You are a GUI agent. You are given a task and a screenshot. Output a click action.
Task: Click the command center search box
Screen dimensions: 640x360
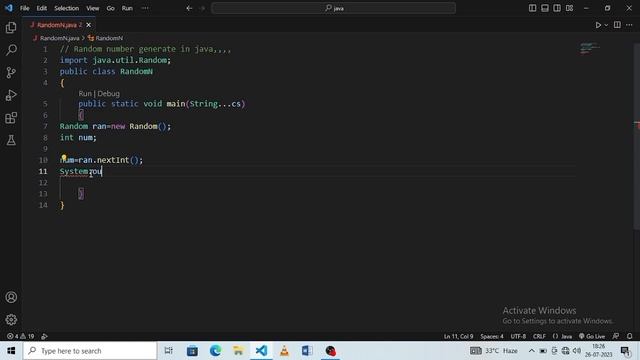pos(333,8)
